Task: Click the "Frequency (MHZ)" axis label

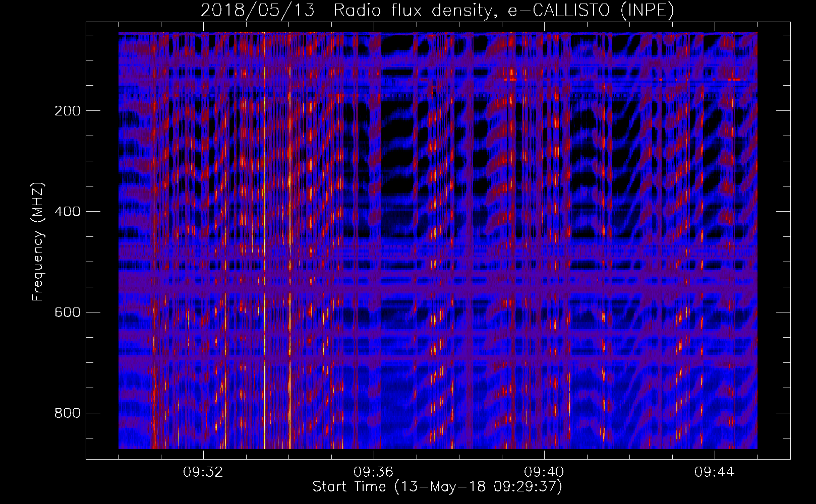Action: [38, 241]
